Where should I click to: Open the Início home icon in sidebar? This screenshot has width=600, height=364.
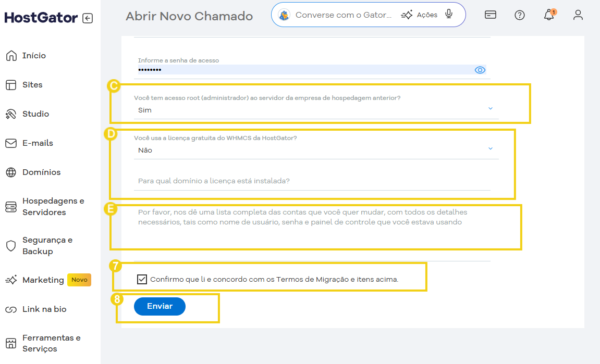point(11,55)
